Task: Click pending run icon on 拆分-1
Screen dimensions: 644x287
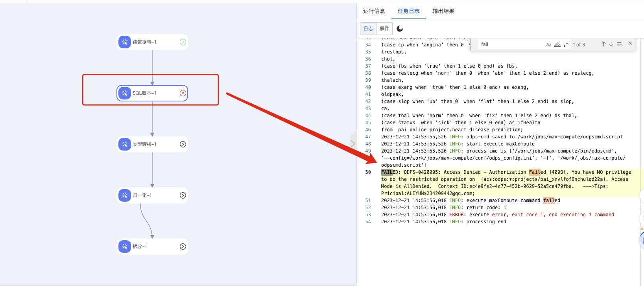Action: (183, 247)
